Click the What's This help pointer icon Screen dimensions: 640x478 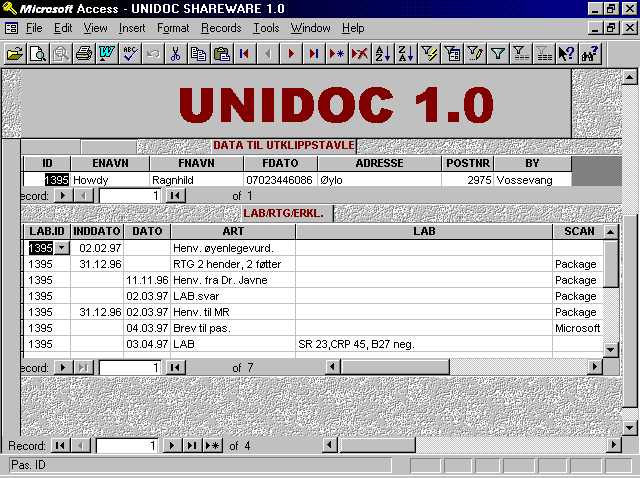coord(567,54)
